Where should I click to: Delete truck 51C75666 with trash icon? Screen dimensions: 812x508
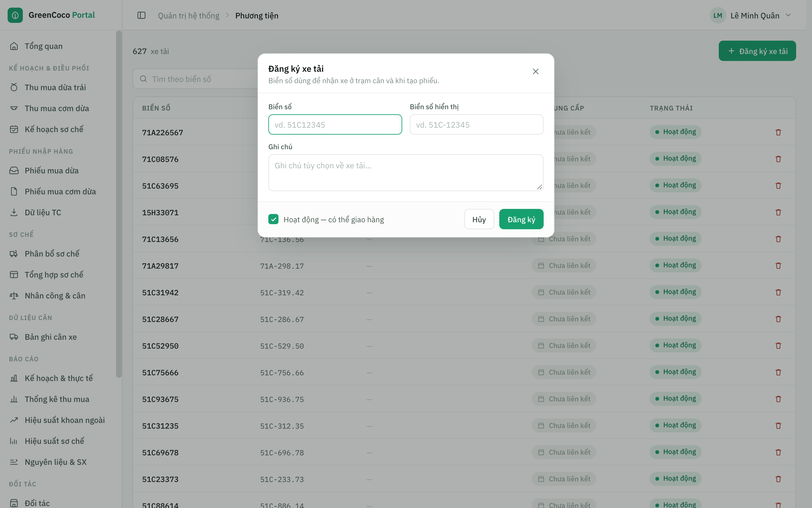click(778, 372)
